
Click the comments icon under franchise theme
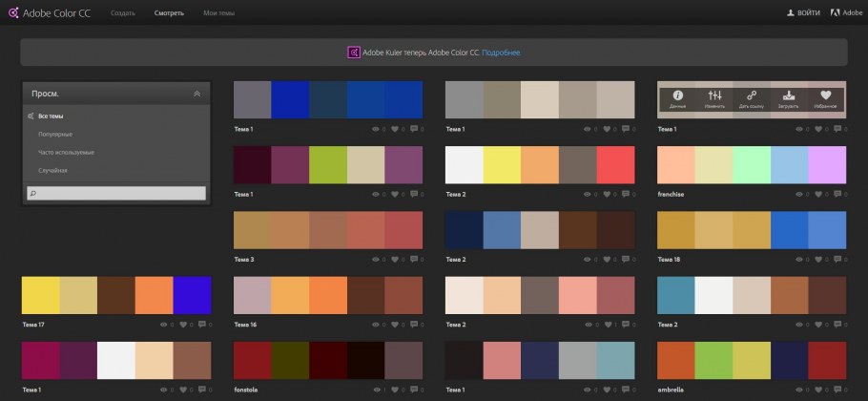[x=837, y=195]
